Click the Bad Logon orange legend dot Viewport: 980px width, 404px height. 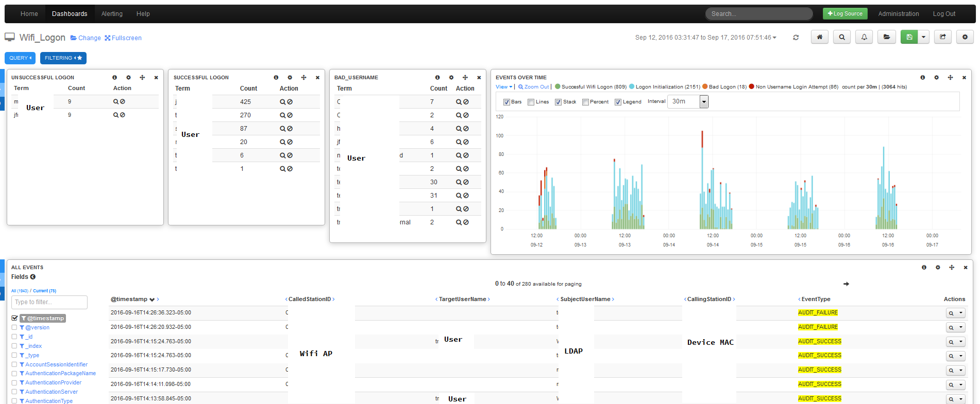coord(705,87)
